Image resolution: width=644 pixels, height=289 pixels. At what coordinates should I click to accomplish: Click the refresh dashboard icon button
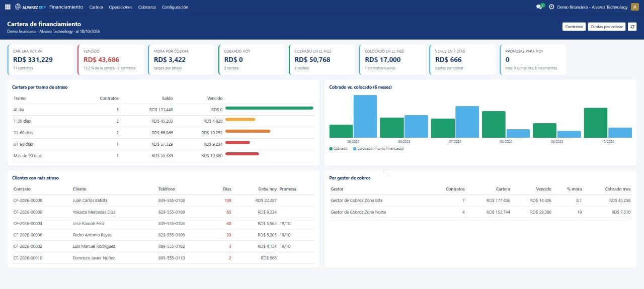click(x=632, y=27)
